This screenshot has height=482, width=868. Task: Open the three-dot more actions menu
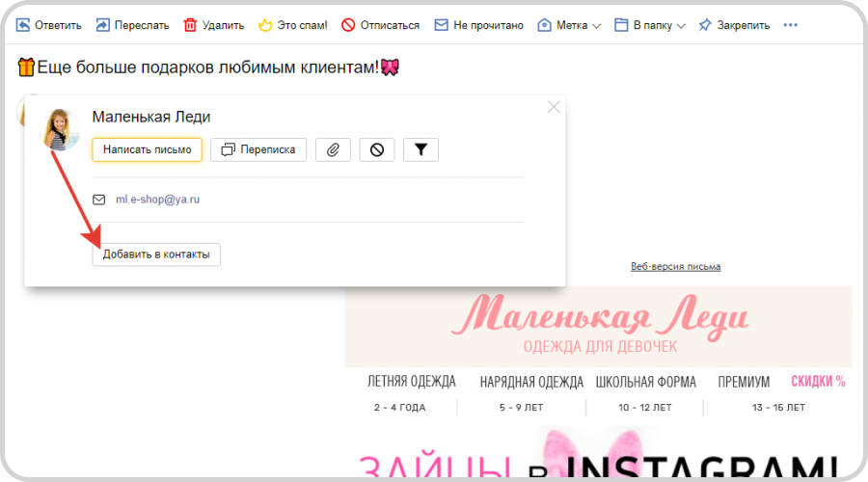[791, 25]
